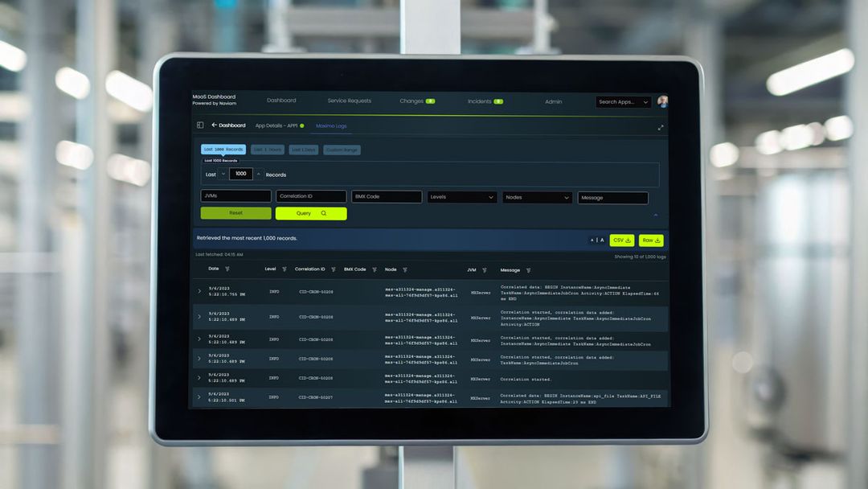Click the filter icon on the Node column
Image resolution: width=868 pixels, height=489 pixels.
404,270
